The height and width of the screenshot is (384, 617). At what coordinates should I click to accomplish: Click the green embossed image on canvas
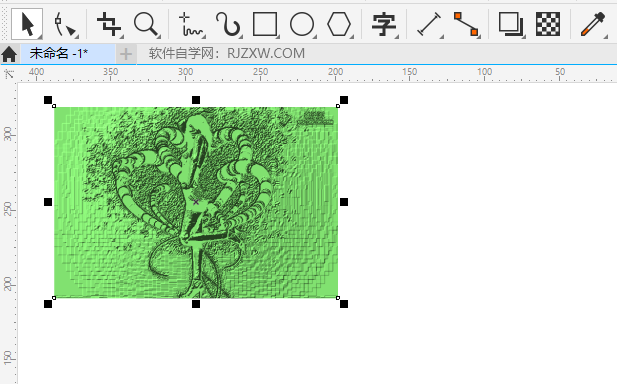(196, 202)
